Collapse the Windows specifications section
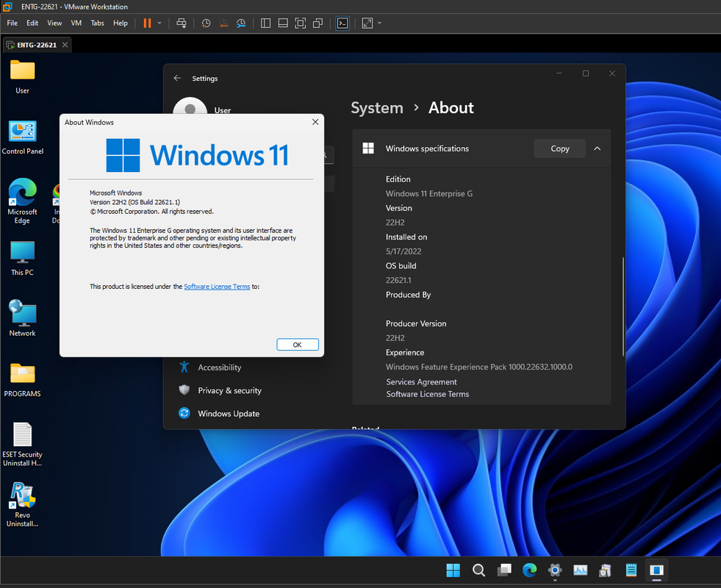The width and height of the screenshot is (721, 588). 598,148
